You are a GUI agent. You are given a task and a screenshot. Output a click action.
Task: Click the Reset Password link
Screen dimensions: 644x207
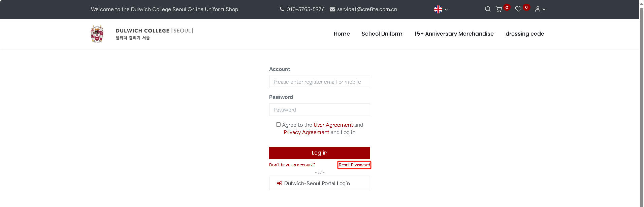point(354,165)
